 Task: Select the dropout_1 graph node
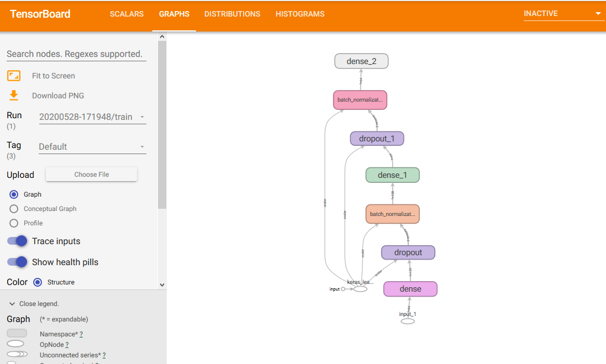coord(377,139)
